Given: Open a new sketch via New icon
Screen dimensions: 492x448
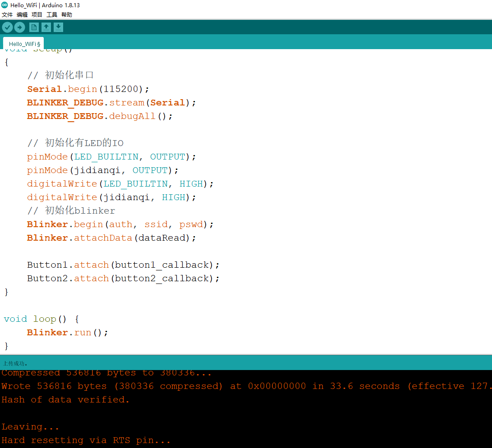Looking at the screenshot, I should point(34,27).
